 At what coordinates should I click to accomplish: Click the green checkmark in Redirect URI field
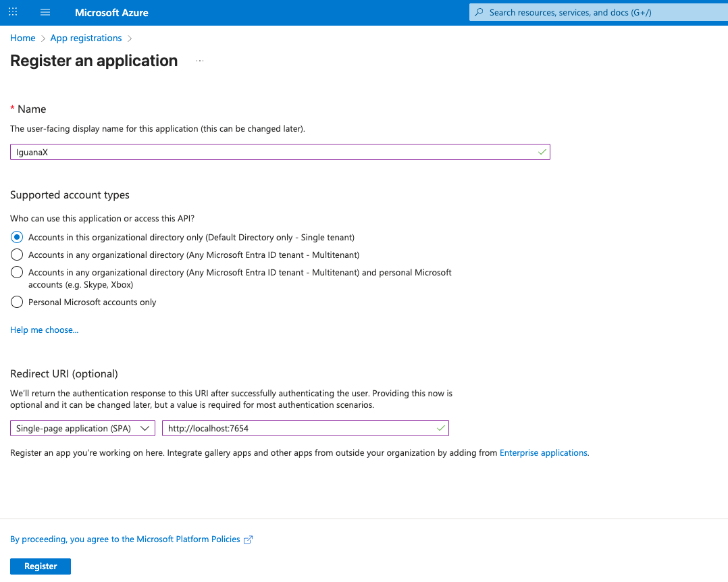(440, 428)
